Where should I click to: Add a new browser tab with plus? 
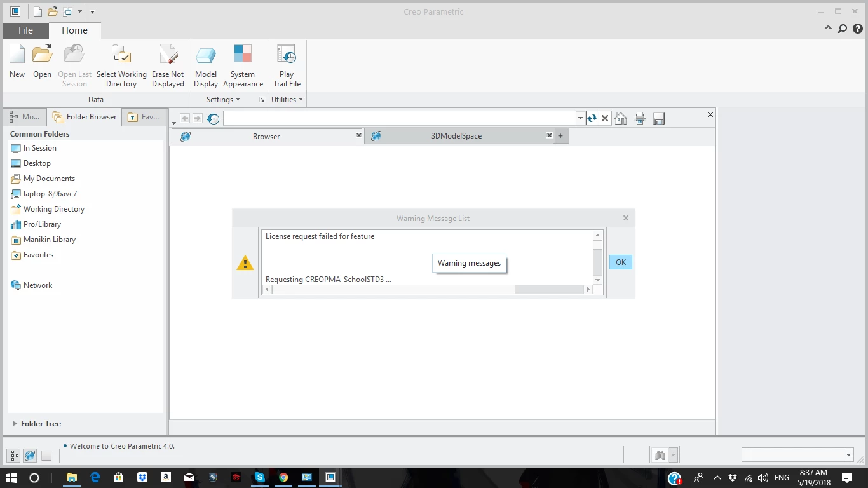pos(560,136)
